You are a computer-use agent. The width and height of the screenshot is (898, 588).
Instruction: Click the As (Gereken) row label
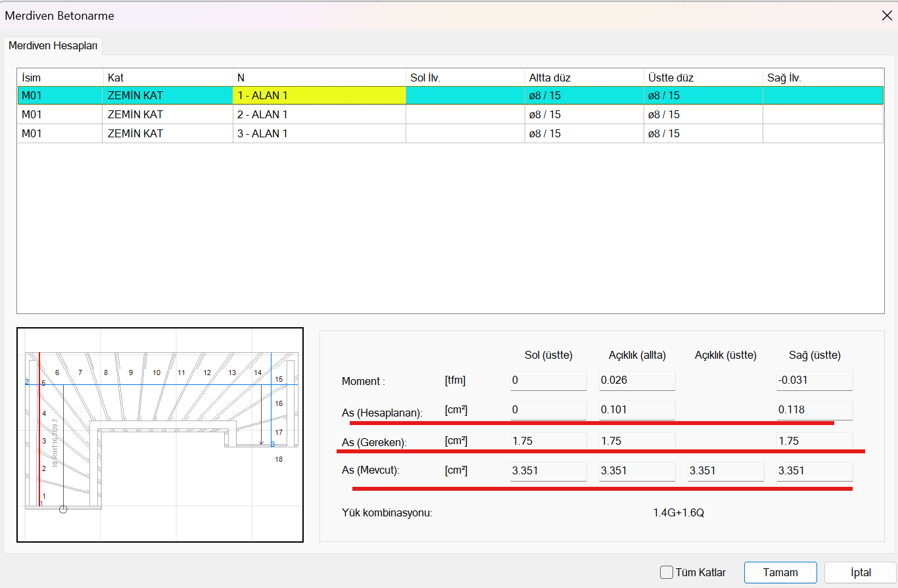(x=375, y=443)
